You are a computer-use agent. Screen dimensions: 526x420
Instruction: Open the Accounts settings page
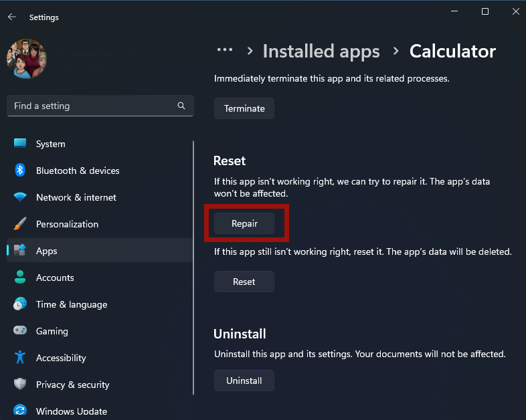point(100,278)
